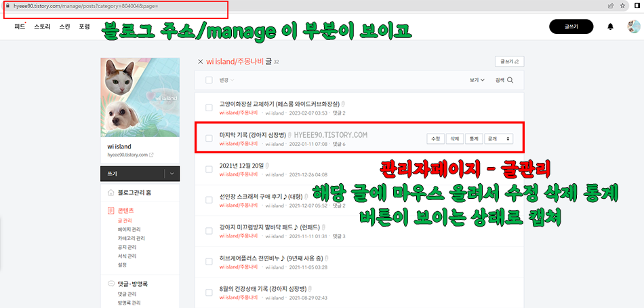The height and width of the screenshot is (308, 644).
Task: Go to 서식 관리 in sidebar
Action: (127, 256)
